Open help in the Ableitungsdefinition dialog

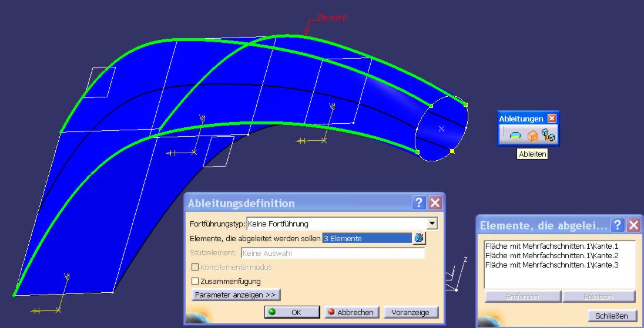418,202
